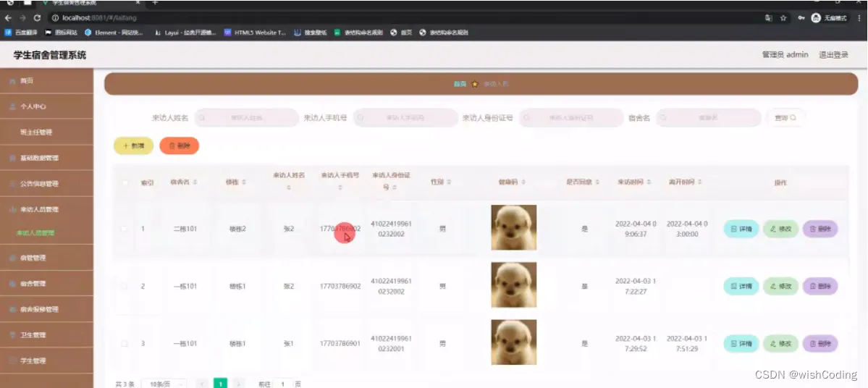Focus the 来访人身份证号 search field
The width and height of the screenshot is (868, 388).
point(570,118)
